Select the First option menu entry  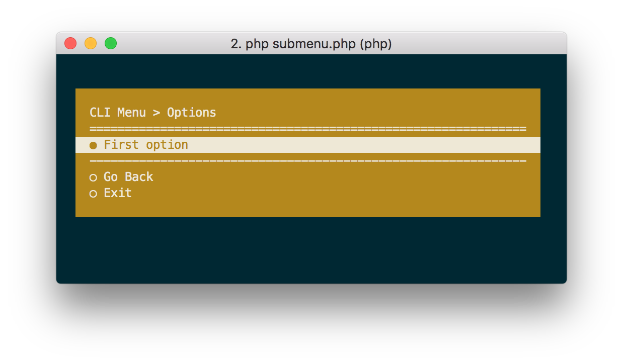(x=145, y=145)
